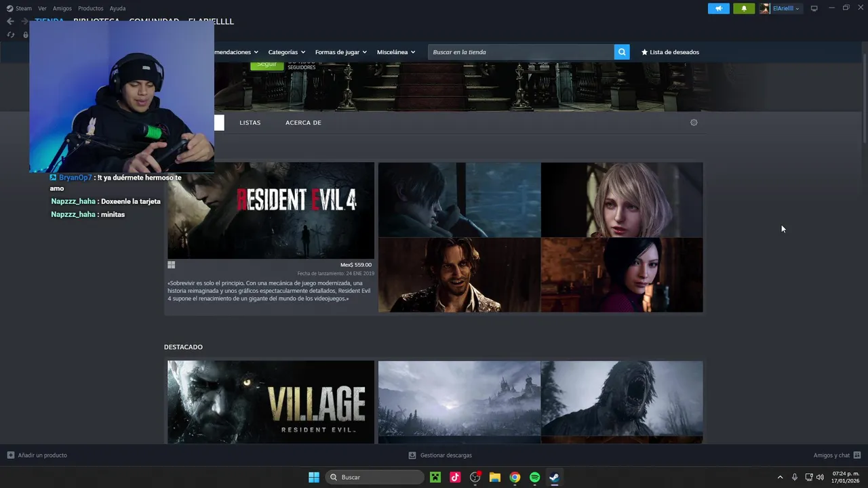Expand the Formas de jugar dropdown
Viewport: 868px width, 488px height.
tap(340, 52)
